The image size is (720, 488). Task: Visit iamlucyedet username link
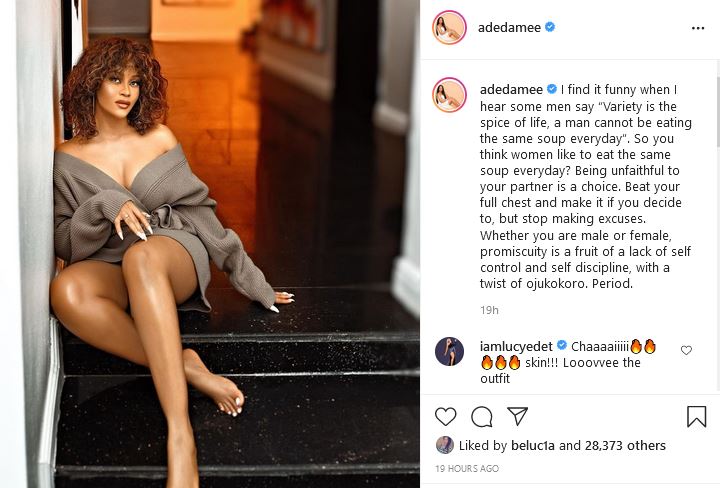pos(516,347)
